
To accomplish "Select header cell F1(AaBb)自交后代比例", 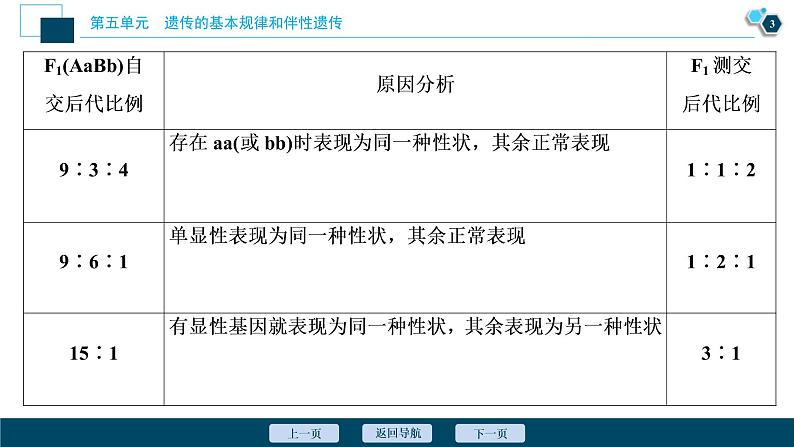I will [x=94, y=90].
